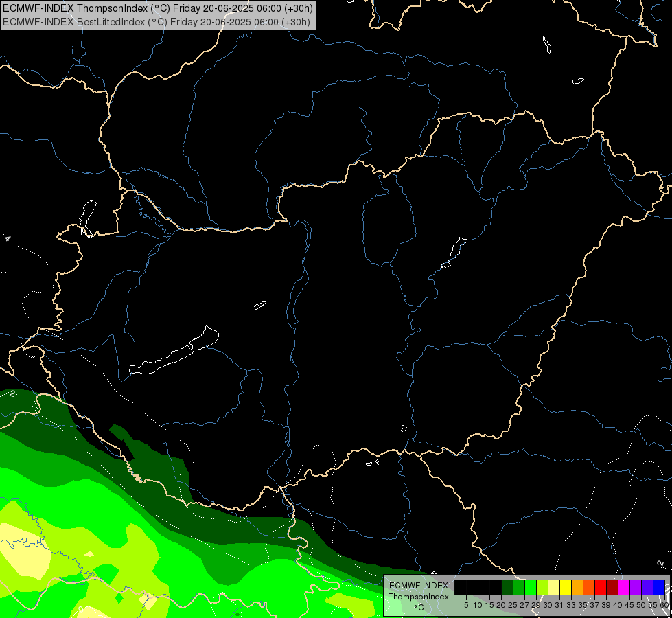
Task: Select the pale yellow 30-31 legend swatch
Action: pyautogui.click(x=554, y=587)
